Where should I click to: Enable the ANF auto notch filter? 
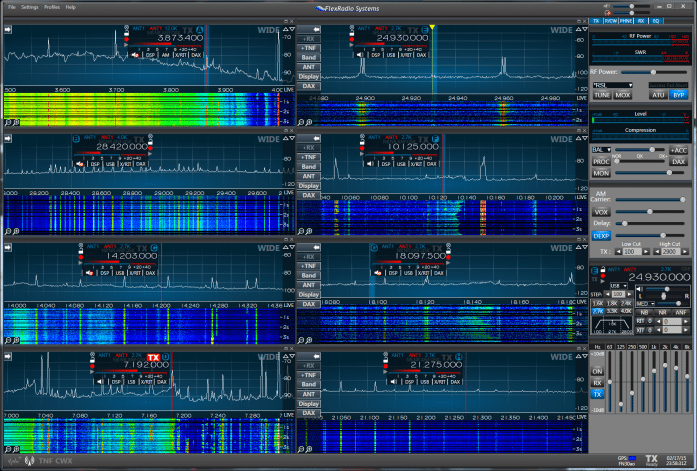(681, 312)
